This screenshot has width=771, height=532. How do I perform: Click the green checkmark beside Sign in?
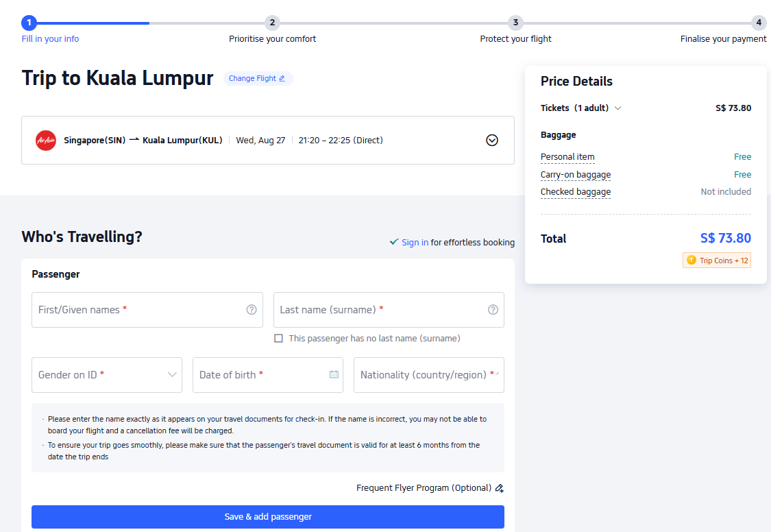coord(393,242)
